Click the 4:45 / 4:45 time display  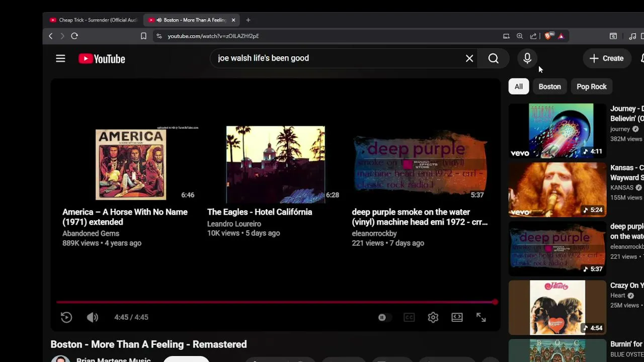131,317
